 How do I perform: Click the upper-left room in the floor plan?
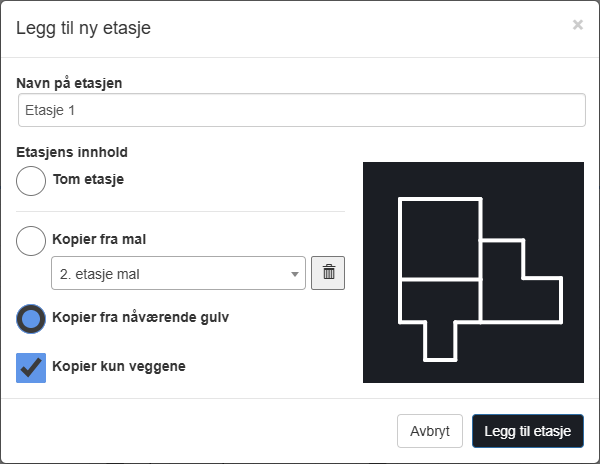coord(440,239)
